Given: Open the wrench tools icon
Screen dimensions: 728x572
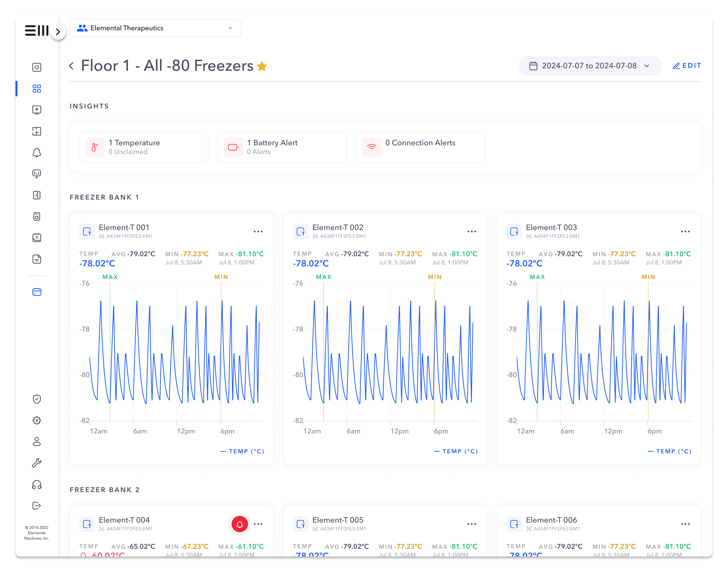Looking at the screenshot, I should (x=37, y=463).
